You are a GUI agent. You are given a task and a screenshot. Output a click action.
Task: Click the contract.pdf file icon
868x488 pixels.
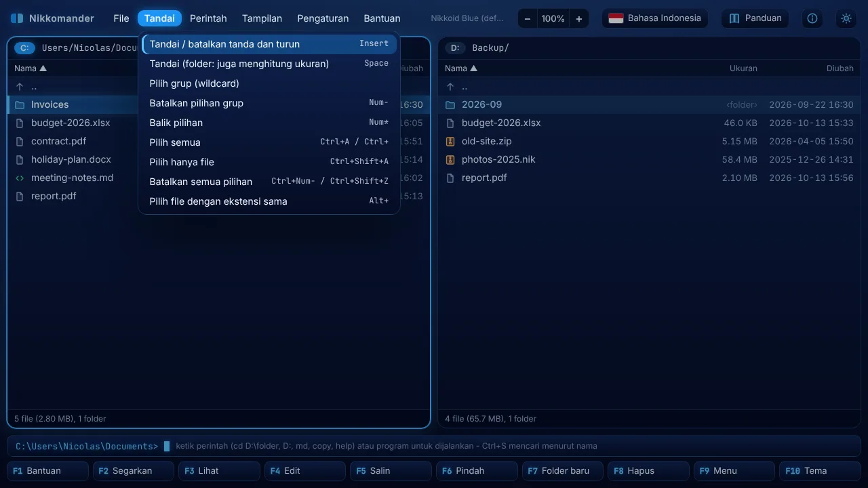20,142
